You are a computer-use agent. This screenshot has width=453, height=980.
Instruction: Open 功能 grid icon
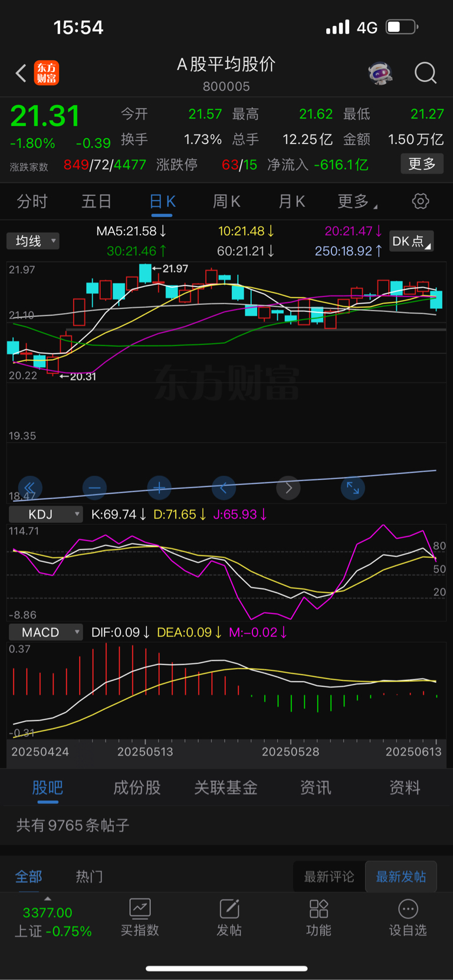(319, 917)
